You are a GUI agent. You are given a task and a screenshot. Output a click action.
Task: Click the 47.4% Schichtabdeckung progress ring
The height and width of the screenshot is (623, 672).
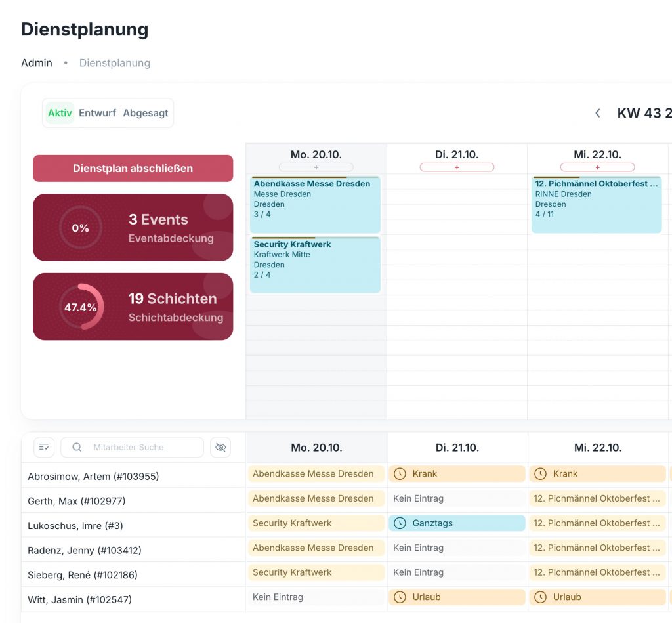[x=81, y=307]
